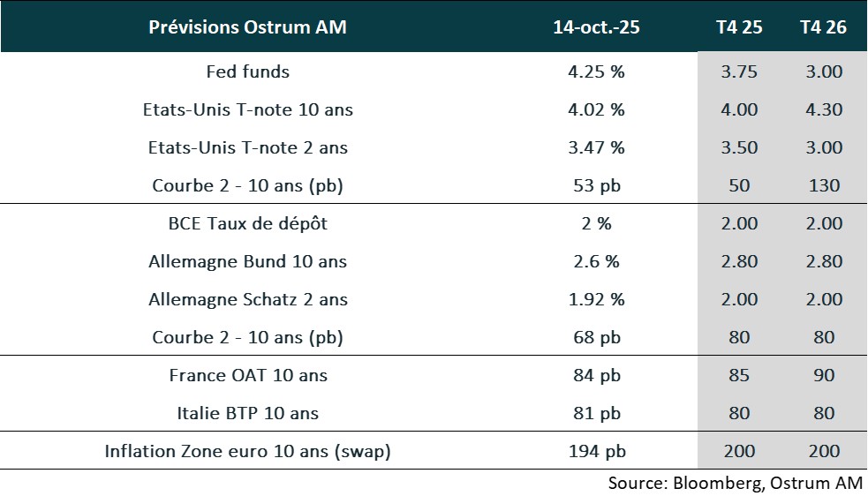The width and height of the screenshot is (868, 496).
Task: Click the 130 curve forecast cell
Action: (824, 185)
